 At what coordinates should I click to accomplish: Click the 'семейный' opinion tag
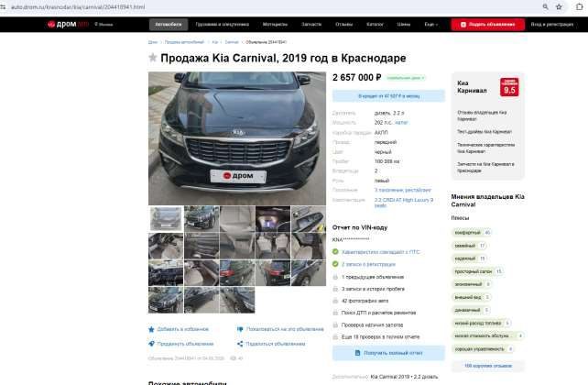pyautogui.click(x=469, y=246)
